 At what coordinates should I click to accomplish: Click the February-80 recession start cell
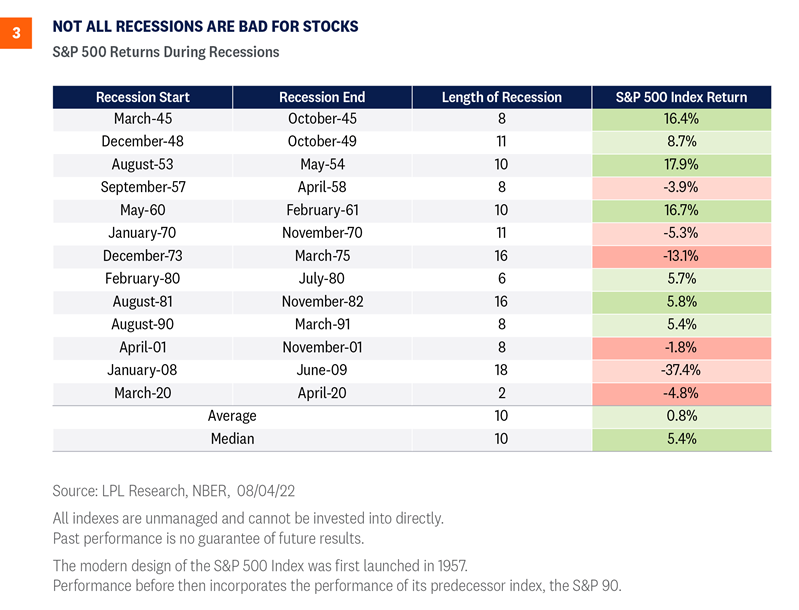pyautogui.click(x=143, y=279)
